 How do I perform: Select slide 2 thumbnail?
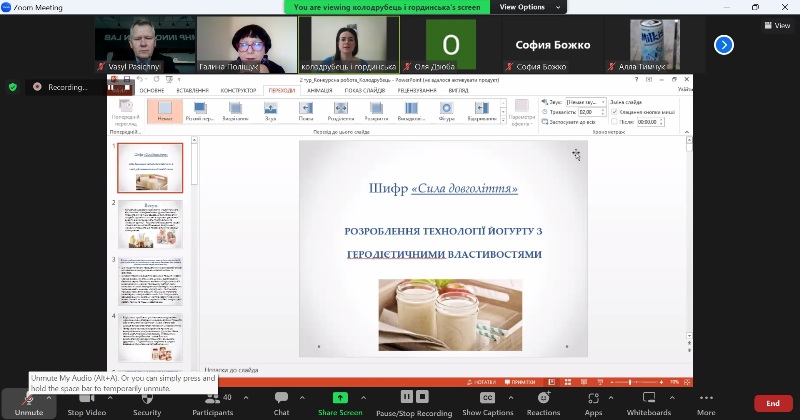(x=150, y=225)
